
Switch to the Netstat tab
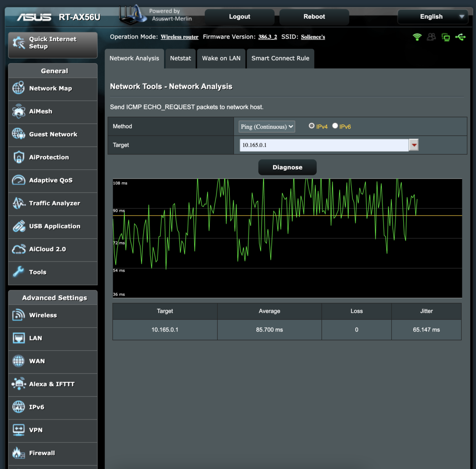click(180, 59)
